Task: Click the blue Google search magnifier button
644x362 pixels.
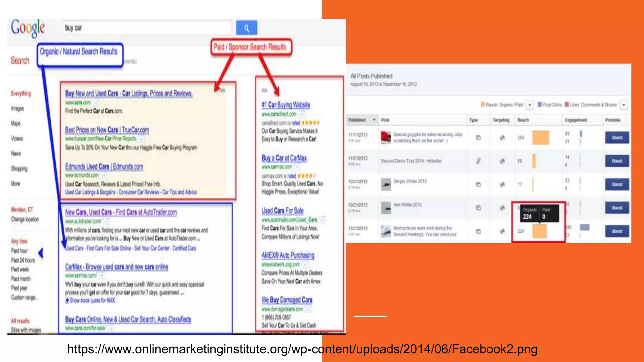Action: (x=247, y=28)
